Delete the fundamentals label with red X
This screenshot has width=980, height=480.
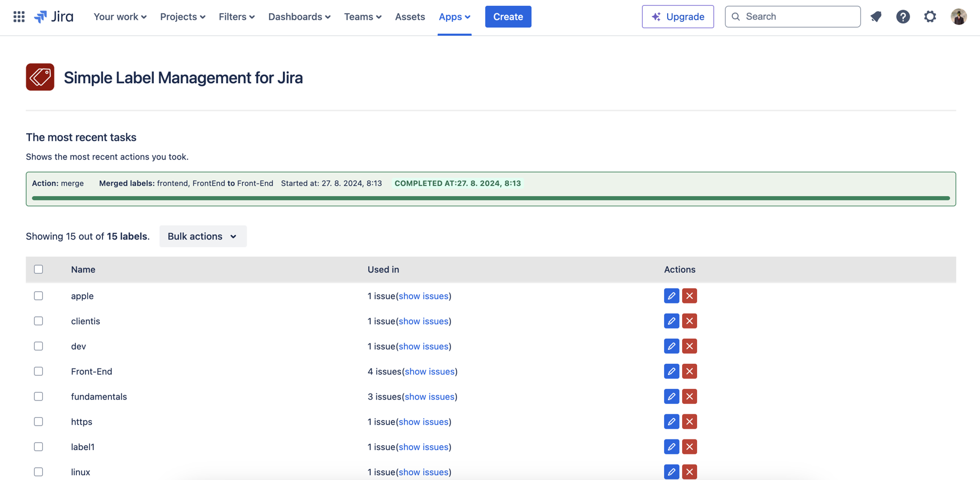click(x=689, y=396)
